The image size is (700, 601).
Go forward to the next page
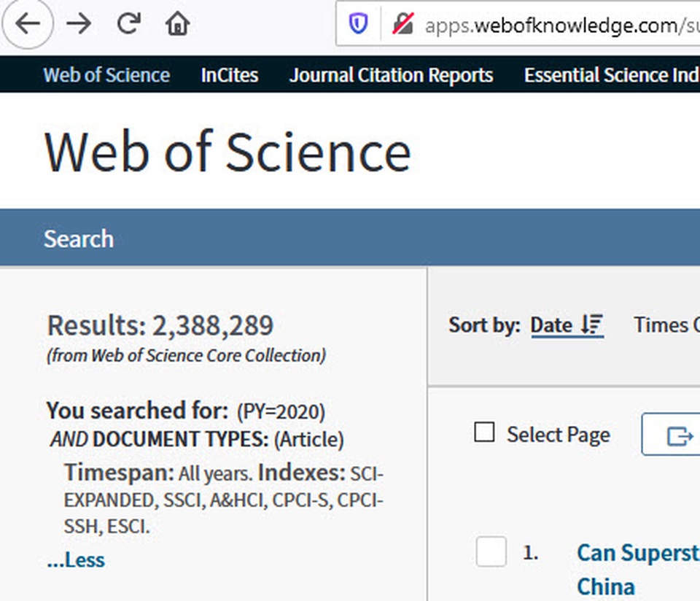click(x=79, y=23)
